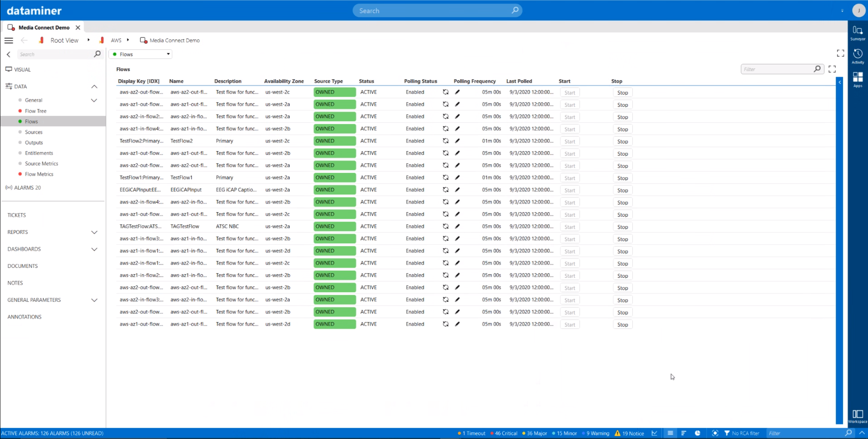Viewport: 868px width, 439px height.
Task: Click the focus target icon in status bar
Action: (715, 433)
